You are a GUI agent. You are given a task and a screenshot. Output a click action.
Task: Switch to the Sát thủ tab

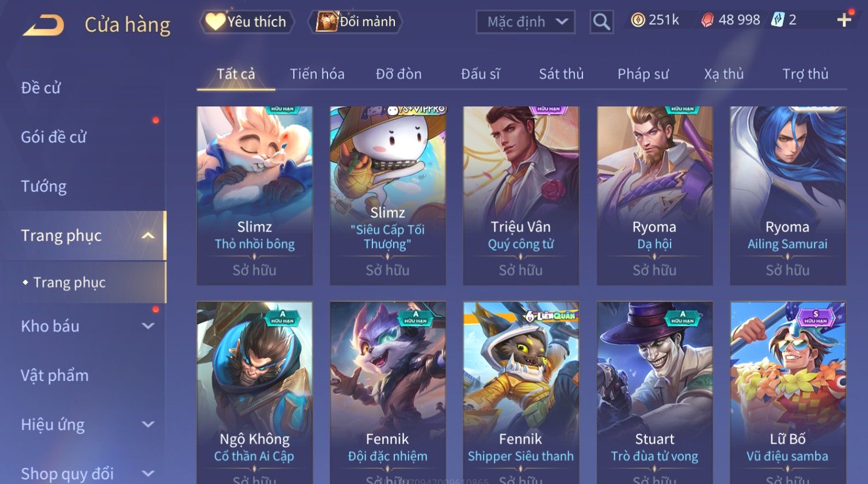pyautogui.click(x=561, y=74)
